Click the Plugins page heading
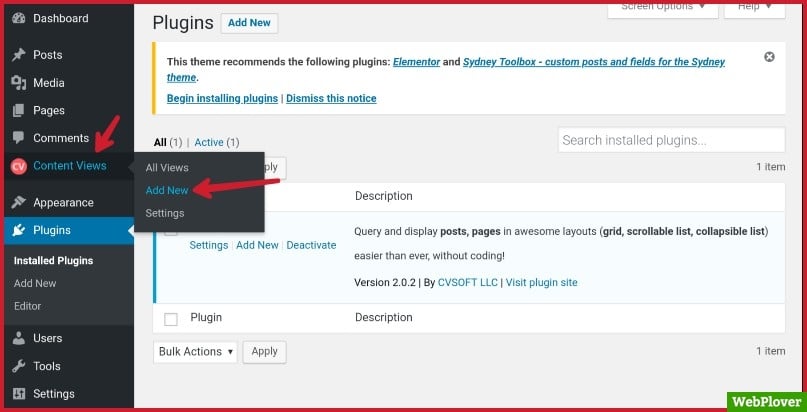 coord(183,23)
